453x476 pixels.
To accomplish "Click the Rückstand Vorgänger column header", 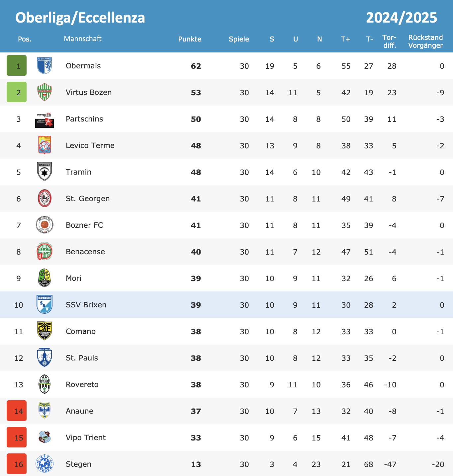I will (x=425, y=41).
